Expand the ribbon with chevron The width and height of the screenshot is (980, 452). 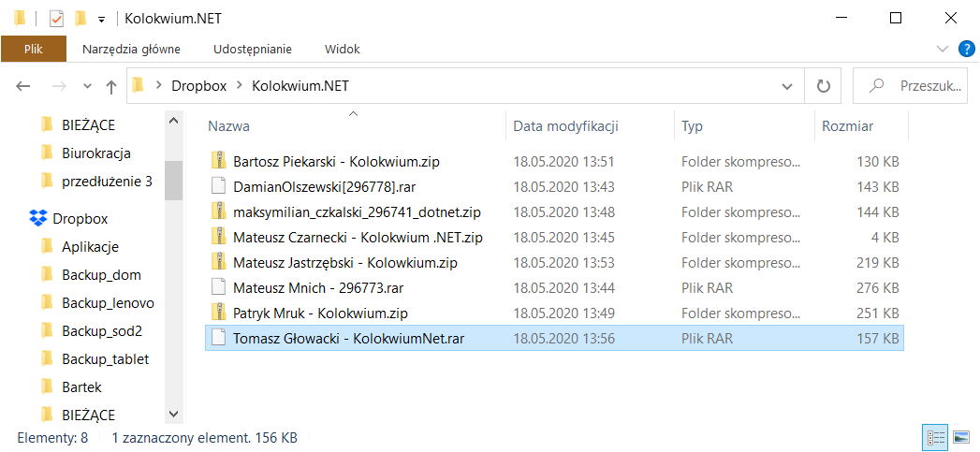(x=942, y=49)
